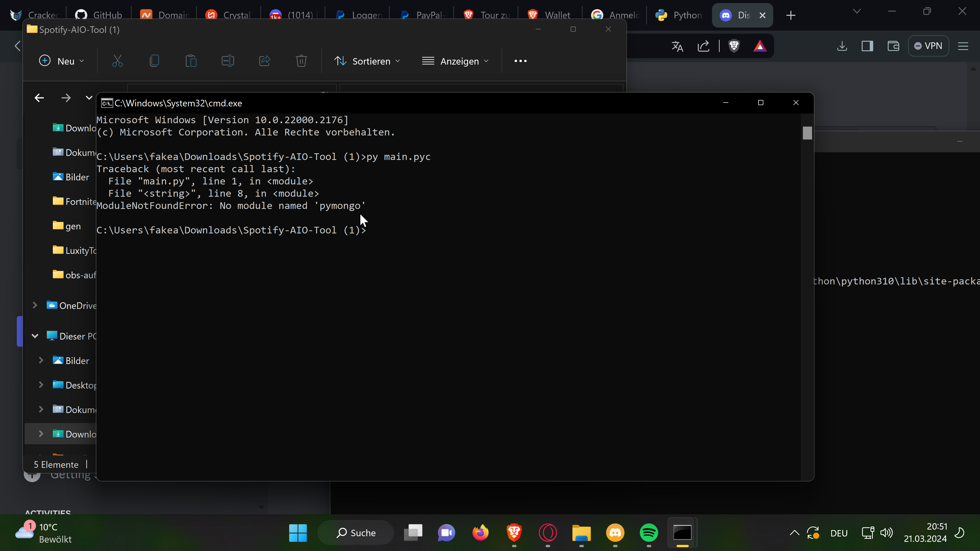This screenshot has width=980, height=551.
Task: Toggle the Brave VPN button
Action: tap(928, 46)
